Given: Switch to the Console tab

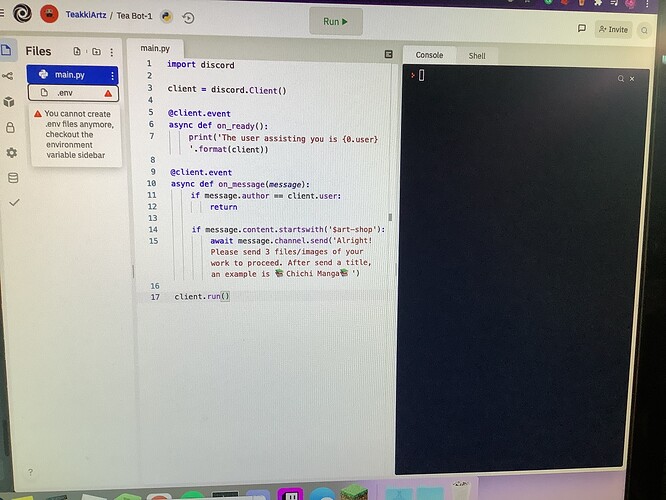Looking at the screenshot, I should click(x=429, y=55).
